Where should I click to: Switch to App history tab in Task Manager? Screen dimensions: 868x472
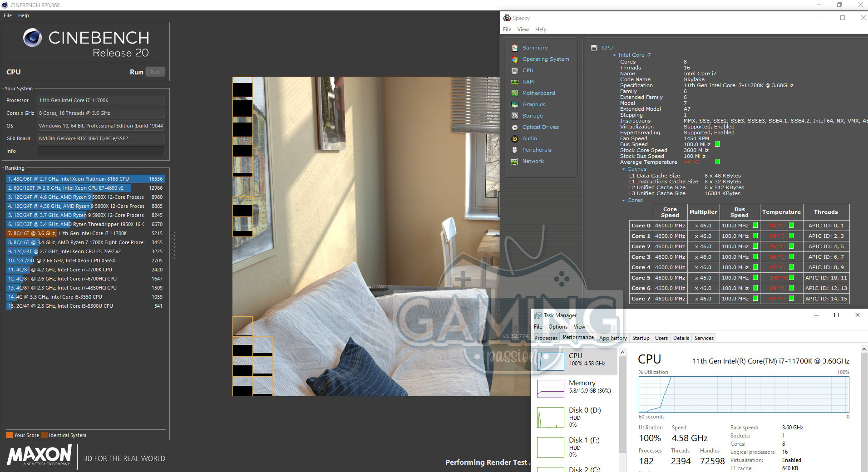[612, 338]
